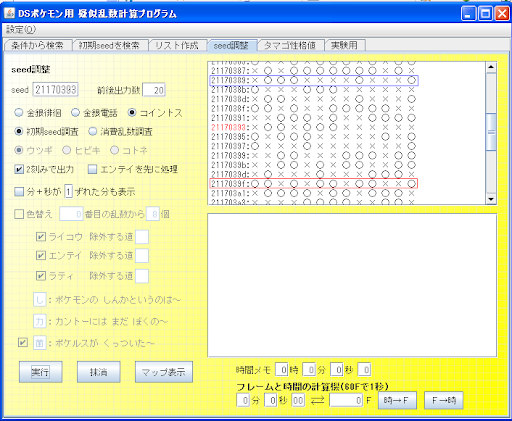Click the offset field showing 1
The image size is (512, 421).
coord(68,192)
